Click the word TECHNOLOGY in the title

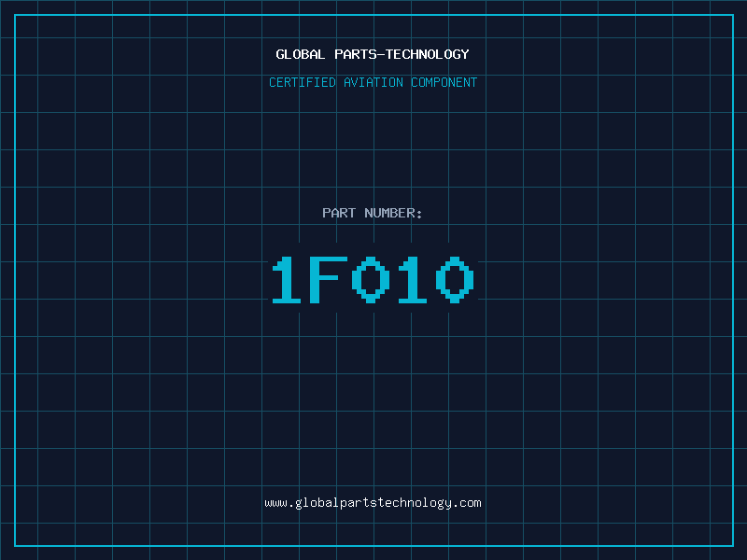point(427,54)
